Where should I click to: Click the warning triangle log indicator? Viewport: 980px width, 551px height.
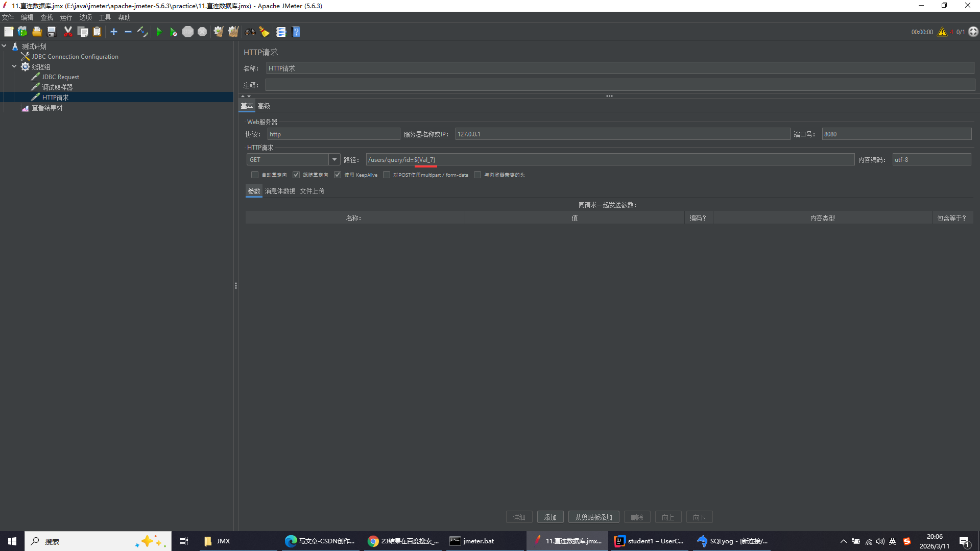point(942,32)
